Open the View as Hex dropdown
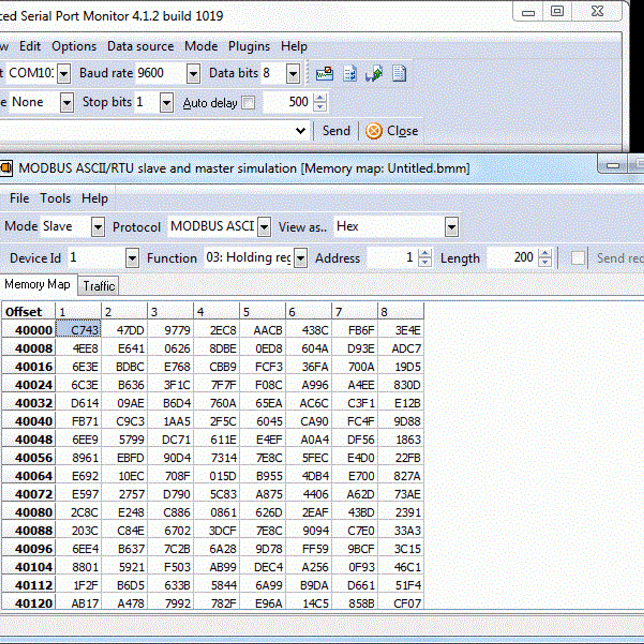 pos(452,227)
